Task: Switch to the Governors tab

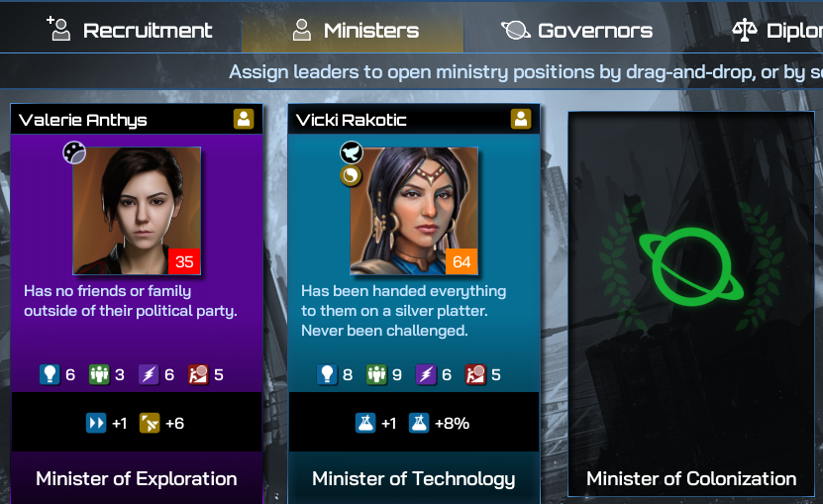Action: [x=576, y=30]
